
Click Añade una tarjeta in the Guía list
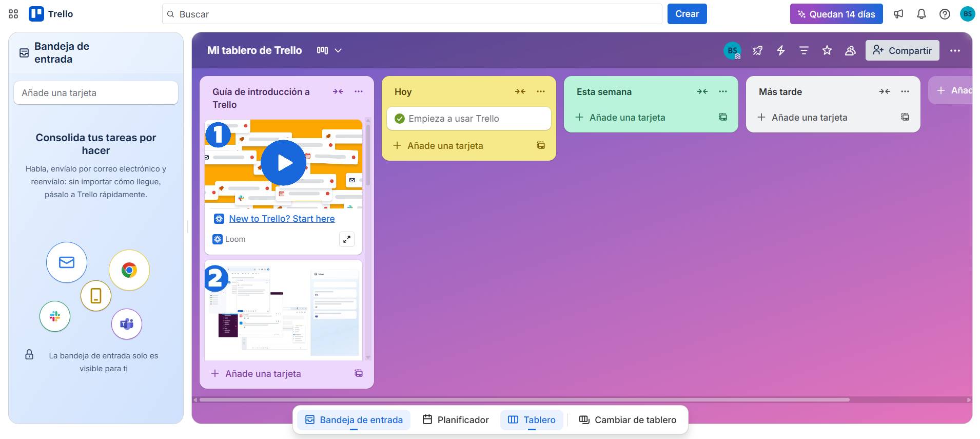click(x=263, y=374)
